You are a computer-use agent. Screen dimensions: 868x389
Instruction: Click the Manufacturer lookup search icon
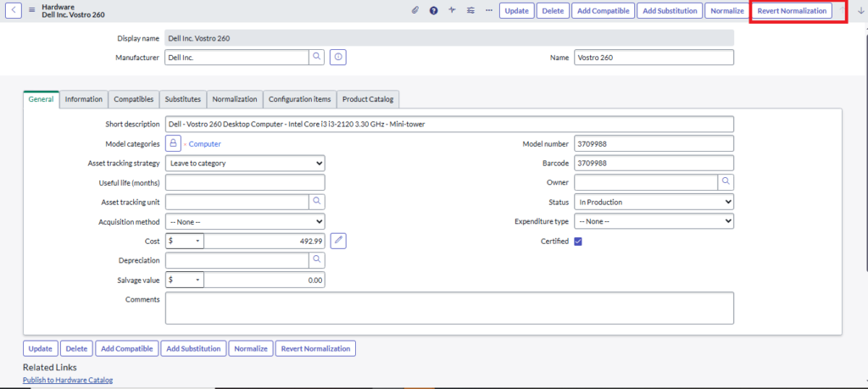pyautogui.click(x=316, y=57)
